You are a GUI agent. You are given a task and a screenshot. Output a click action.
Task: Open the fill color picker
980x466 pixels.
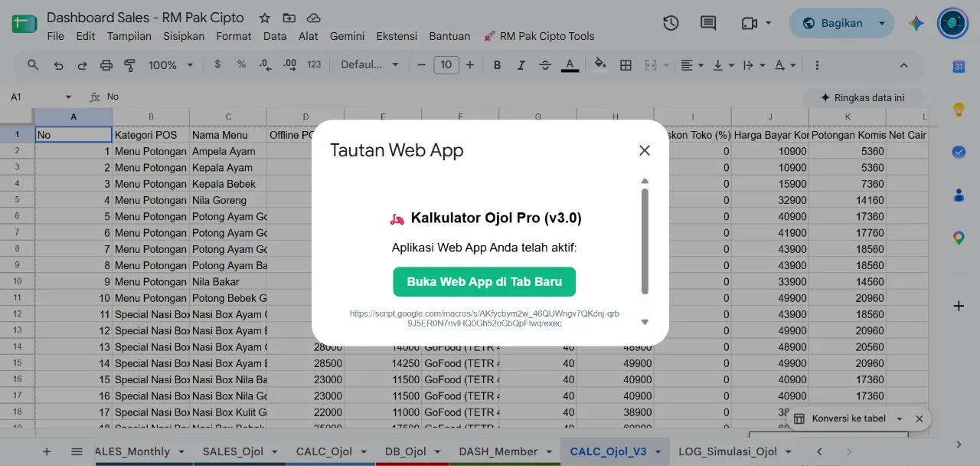tap(600, 65)
